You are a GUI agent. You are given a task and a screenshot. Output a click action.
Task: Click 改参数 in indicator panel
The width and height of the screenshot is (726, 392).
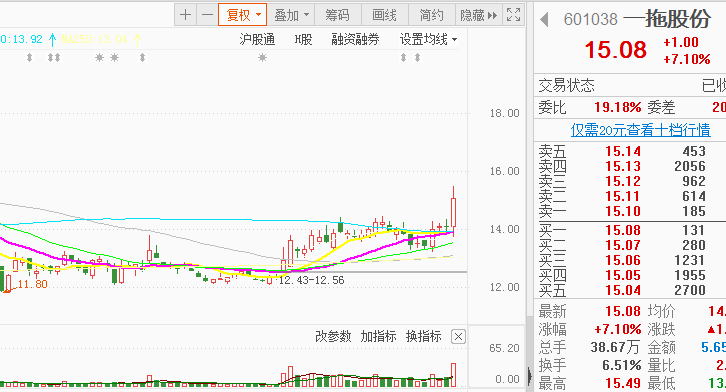333,336
